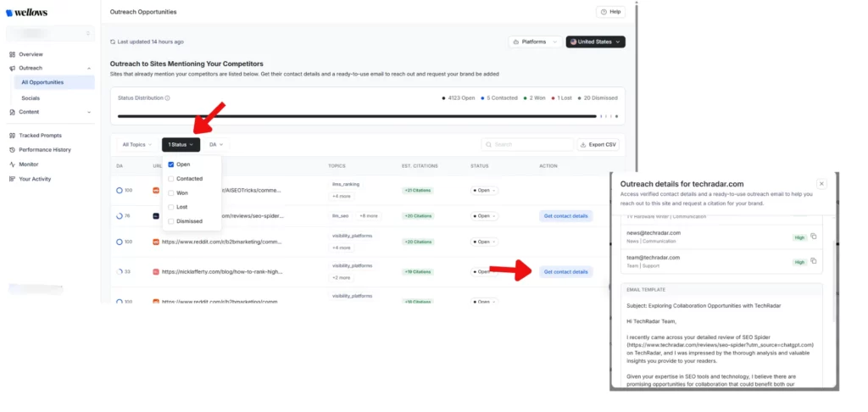Image resolution: width=868 pixels, height=412 pixels.
Task: Click the High badge beside news@techradar.com
Action: 800,237
